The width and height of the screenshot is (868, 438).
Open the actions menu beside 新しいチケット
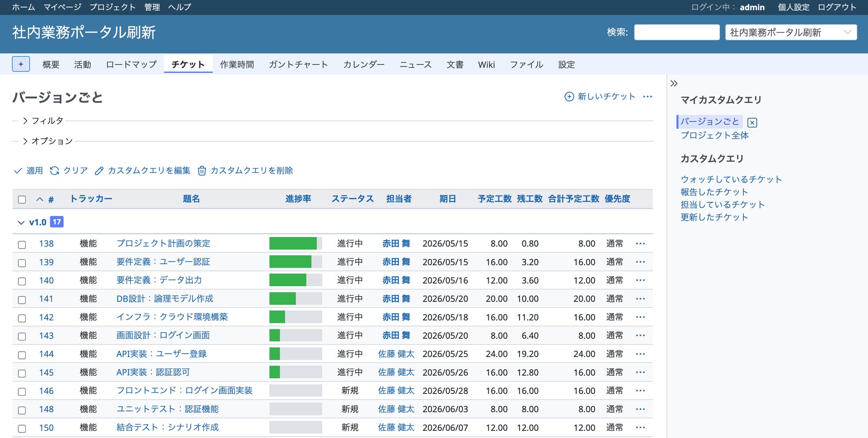pyautogui.click(x=648, y=96)
